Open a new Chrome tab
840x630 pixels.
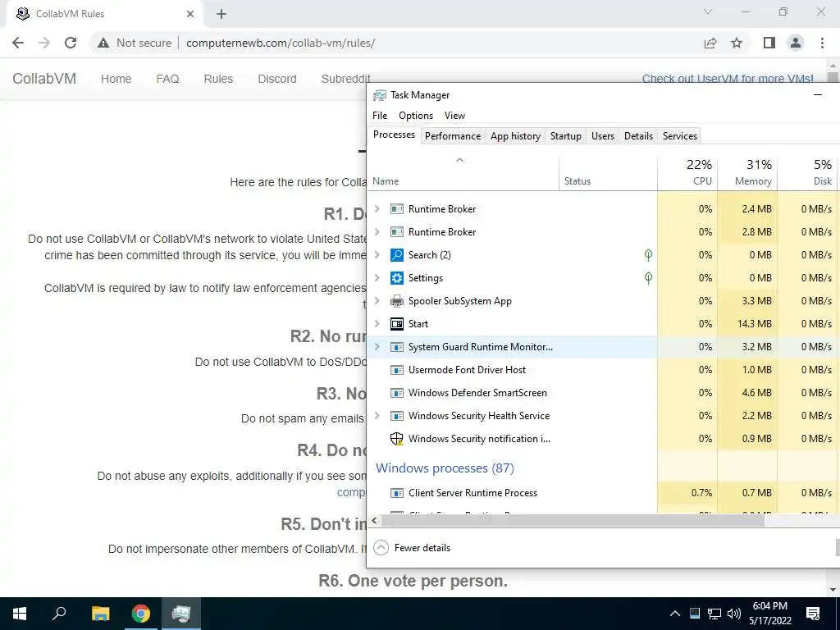pyautogui.click(x=221, y=14)
